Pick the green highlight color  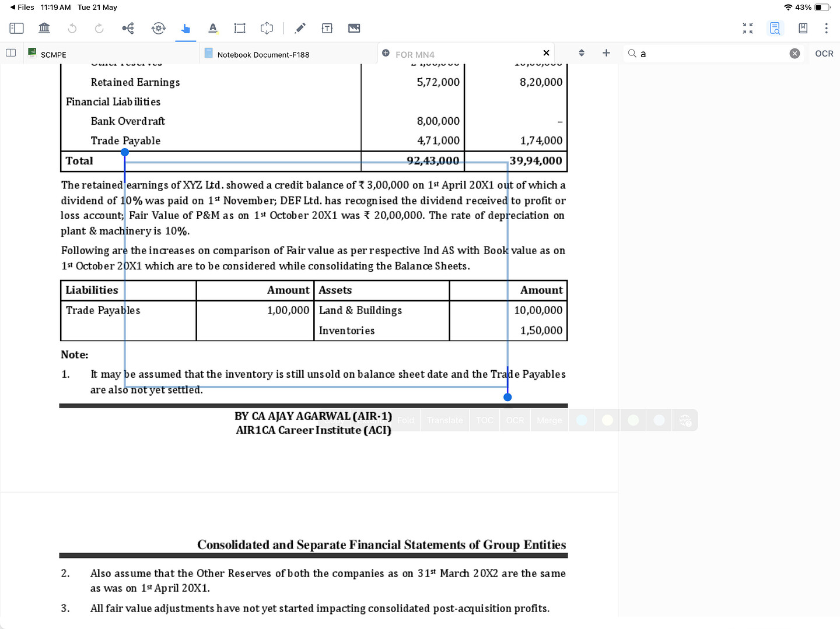[633, 420]
